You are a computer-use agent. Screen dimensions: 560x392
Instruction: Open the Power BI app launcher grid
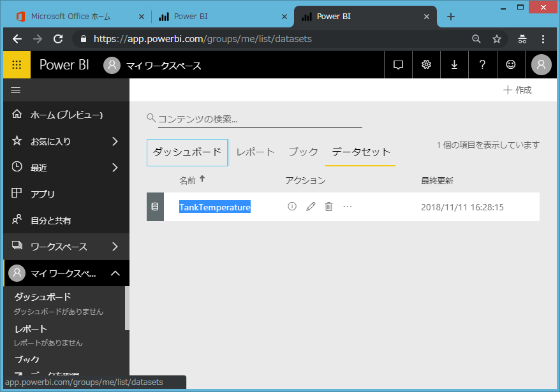[17, 64]
